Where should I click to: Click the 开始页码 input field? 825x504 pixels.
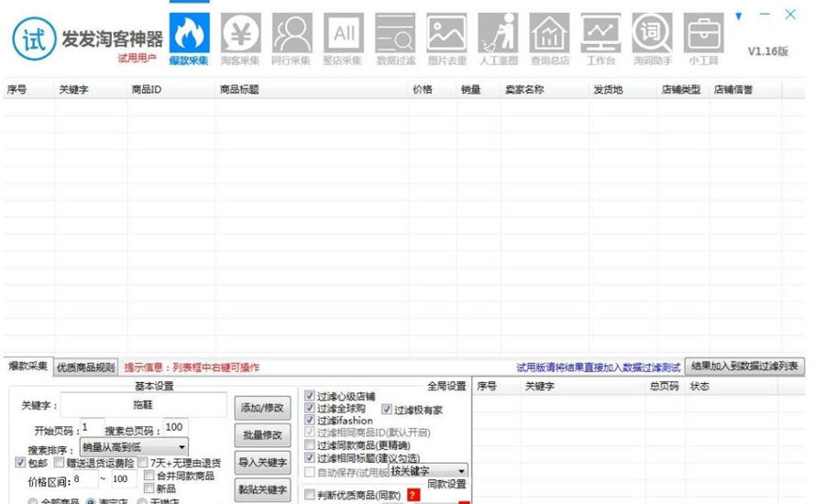click(92, 428)
